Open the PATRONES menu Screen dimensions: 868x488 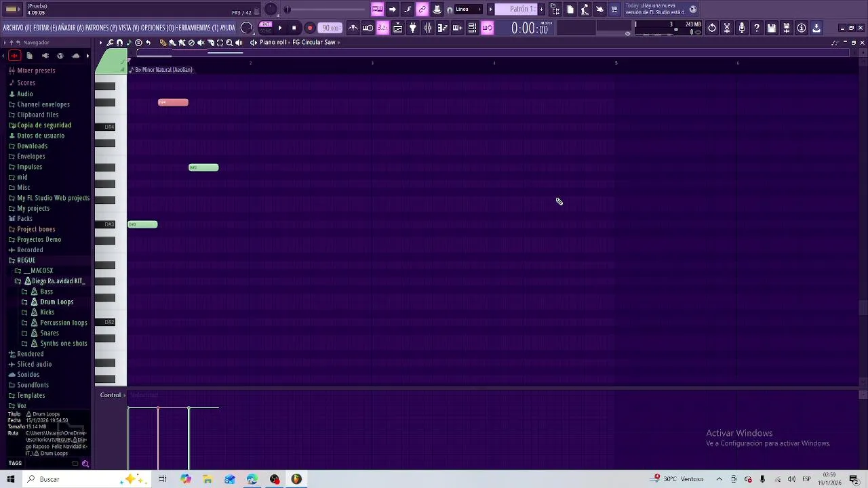tap(101, 28)
